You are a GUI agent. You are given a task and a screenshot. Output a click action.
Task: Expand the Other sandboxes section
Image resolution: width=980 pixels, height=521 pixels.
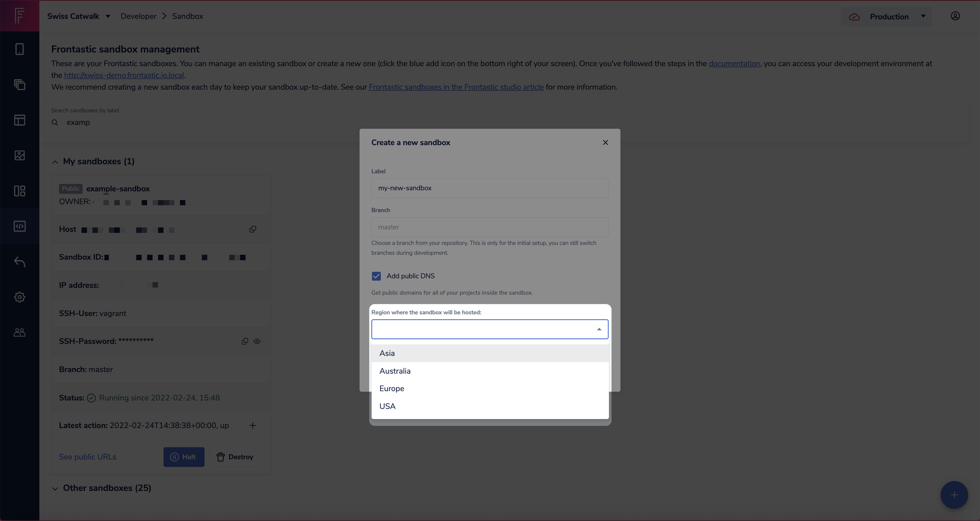(55, 489)
